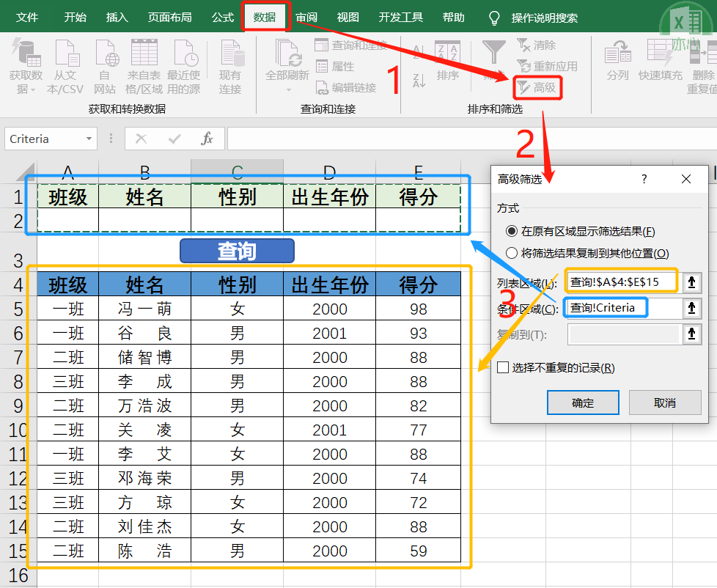Open the 文件 (File) tab
This screenshot has height=588, width=717.
[x=27, y=18]
